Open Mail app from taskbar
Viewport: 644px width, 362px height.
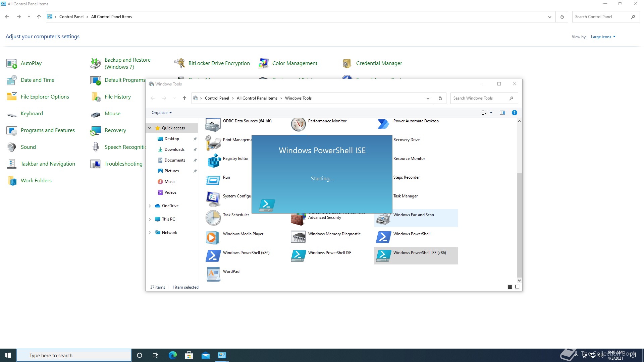[205, 355]
